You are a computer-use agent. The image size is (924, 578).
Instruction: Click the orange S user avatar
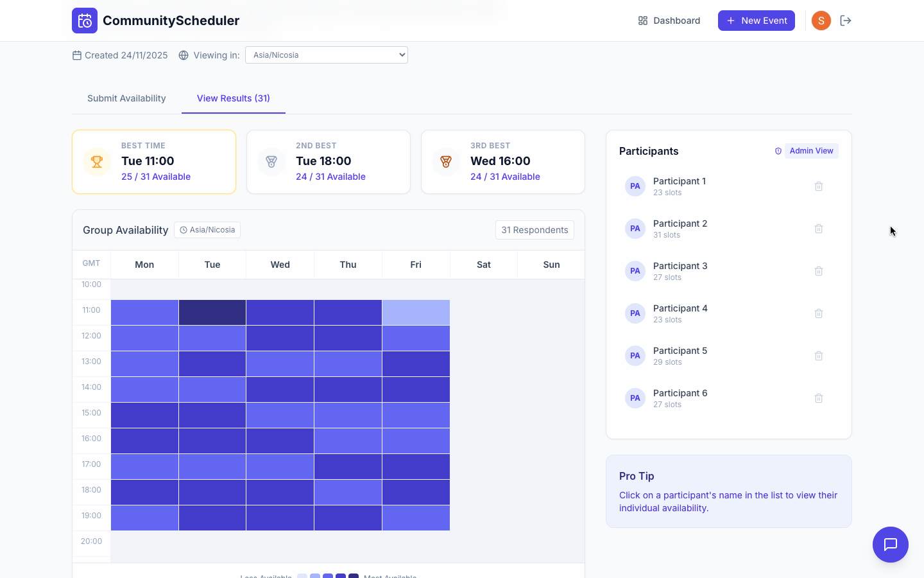click(x=821, y=20)
